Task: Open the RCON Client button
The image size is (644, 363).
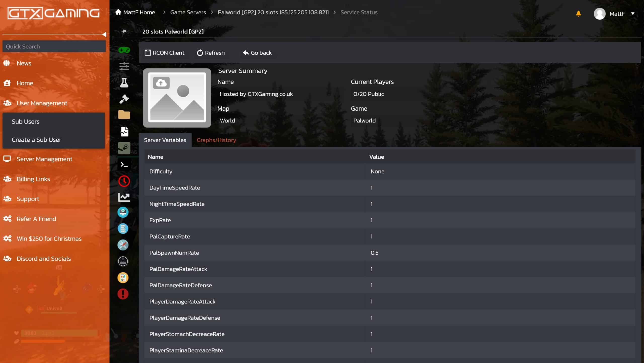Action: [x=165, y=53]
